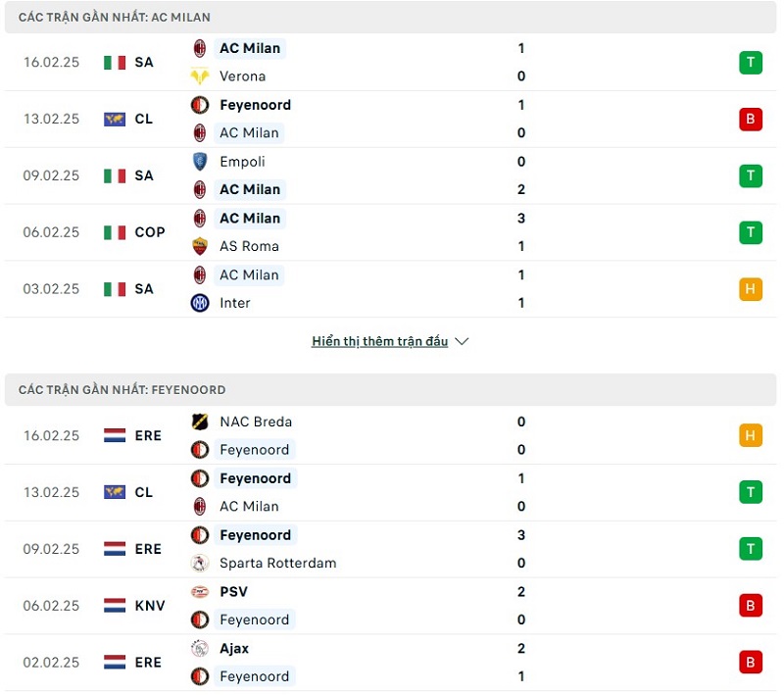The image size is (784, 695).
Task: Click the Verona club crest icon
Action: (x=200, y=76)
